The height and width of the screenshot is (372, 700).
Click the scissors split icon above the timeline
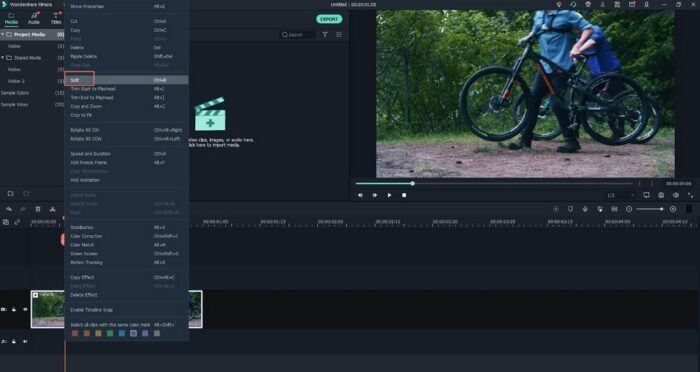[x=52, y=209]
